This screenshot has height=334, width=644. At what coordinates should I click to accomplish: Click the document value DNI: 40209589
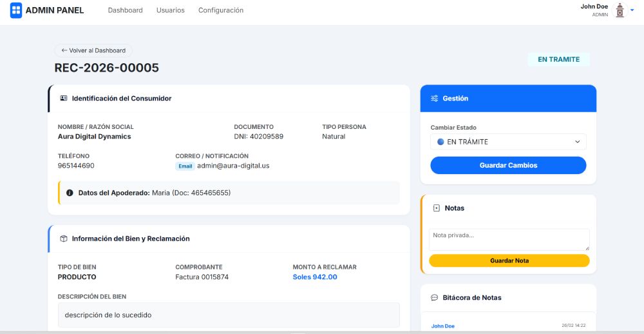pos(259,137)
